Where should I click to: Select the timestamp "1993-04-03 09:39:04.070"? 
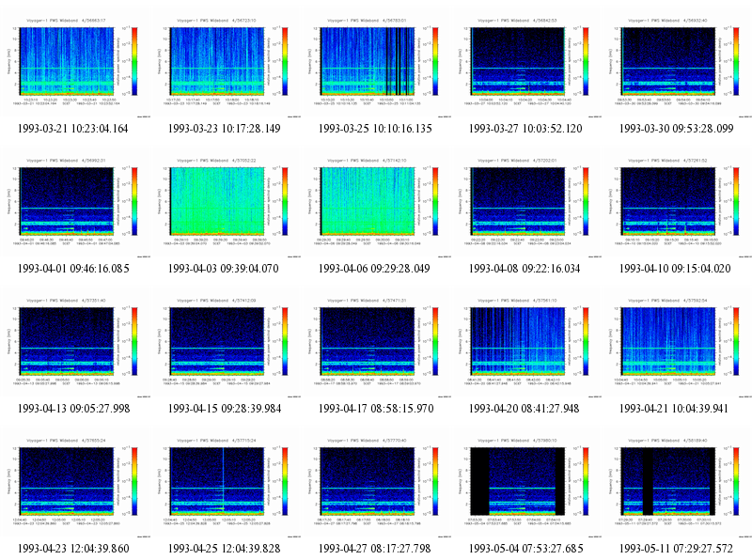(223, 269)
